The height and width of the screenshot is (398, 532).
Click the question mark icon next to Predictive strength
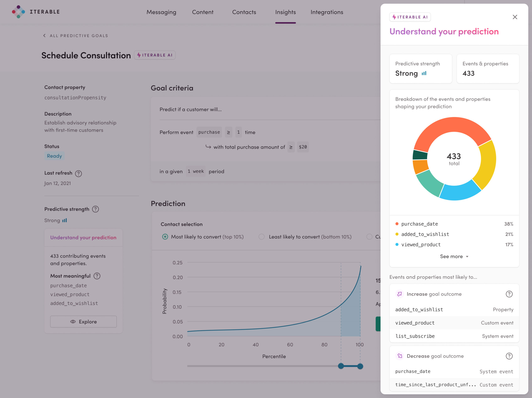[95, 209]
